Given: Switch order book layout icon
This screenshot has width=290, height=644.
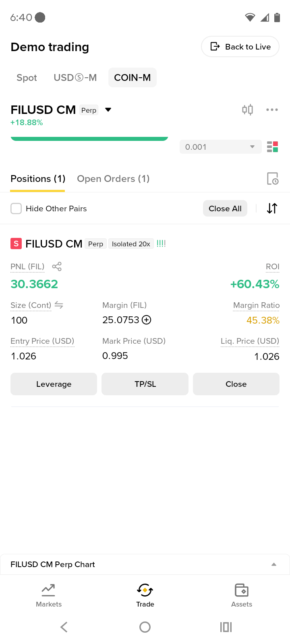Looking at the screenshot, I should point(273,147).
